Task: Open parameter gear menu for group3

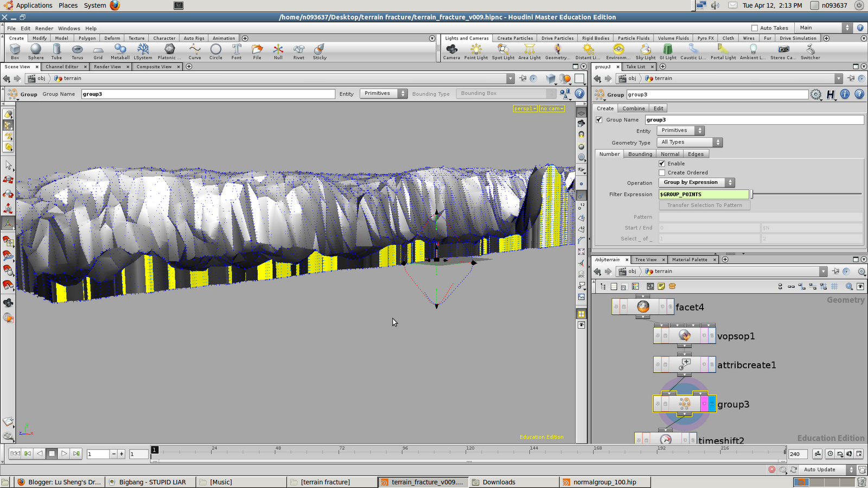Action: coord(816,94)
